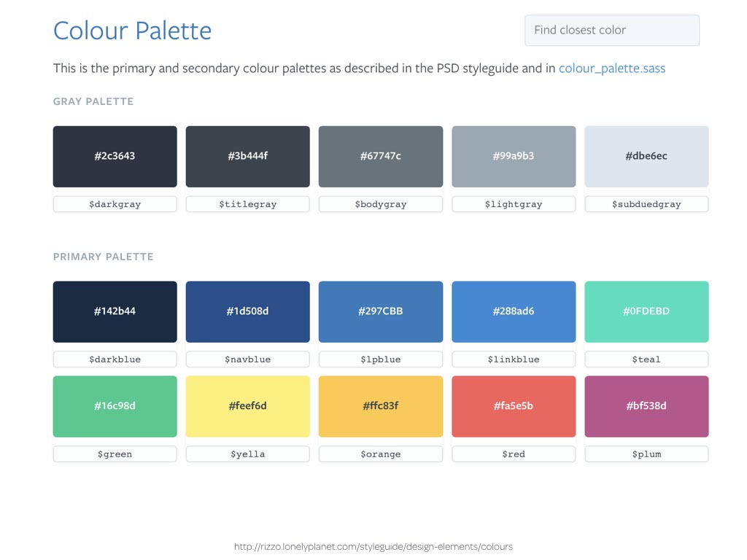Open the colour_palette.sass link

coord(612,69)
